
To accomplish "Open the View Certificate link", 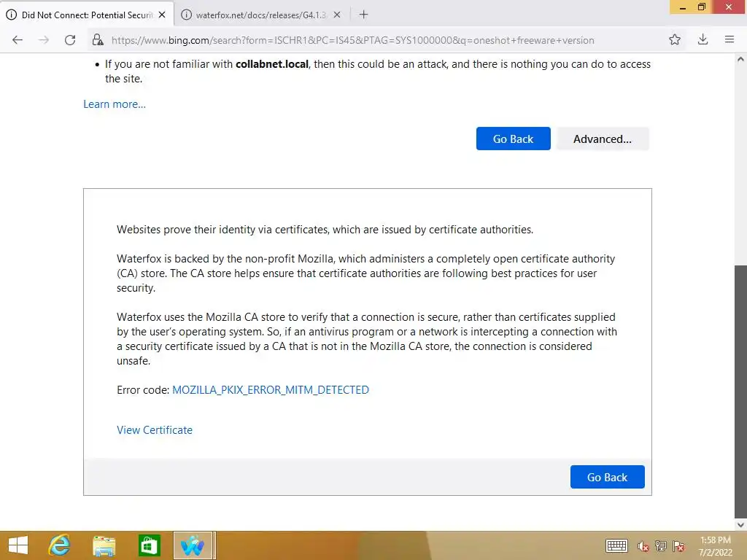I will (x=155, y=430).
